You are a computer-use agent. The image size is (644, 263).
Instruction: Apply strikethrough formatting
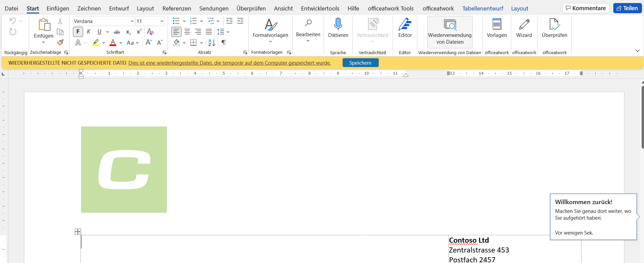click(117, 32)
